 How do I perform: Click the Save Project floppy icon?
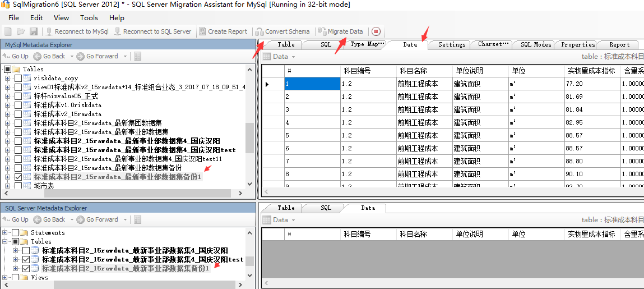click(34, 31)
